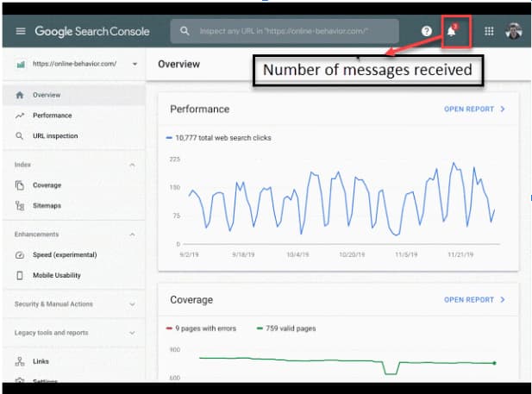Open the user account avatar
Screen dimensions: 532x394
coord(513,31)
